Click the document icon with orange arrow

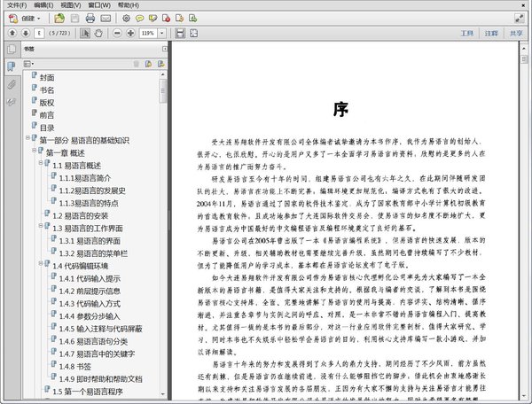(179, 19)
